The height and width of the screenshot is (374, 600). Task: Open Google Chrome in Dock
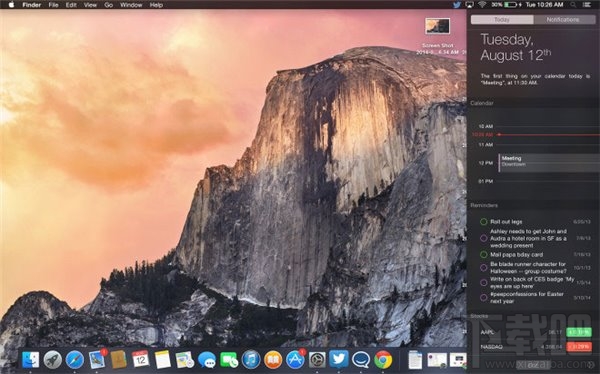(383, 360)
